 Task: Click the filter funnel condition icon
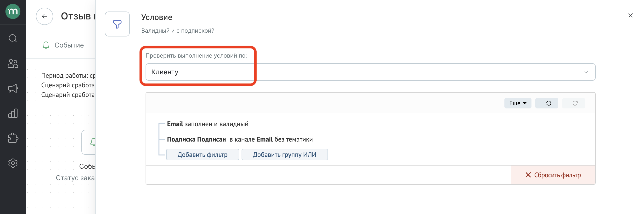click(x=117, y=24)
